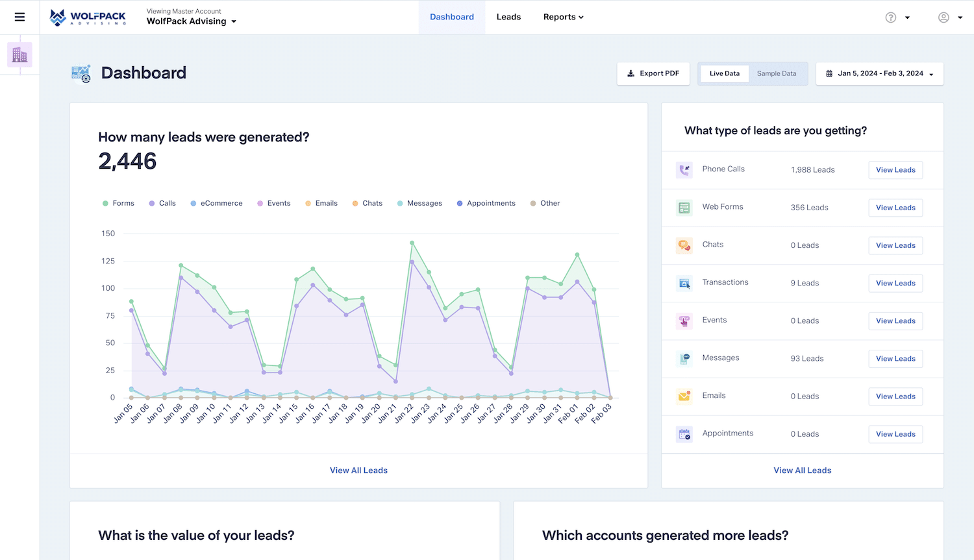Click the Feb 03 axis label
The height and width of the screenshot is (560, 974).
pyautogui.click(x=601, y=413)
